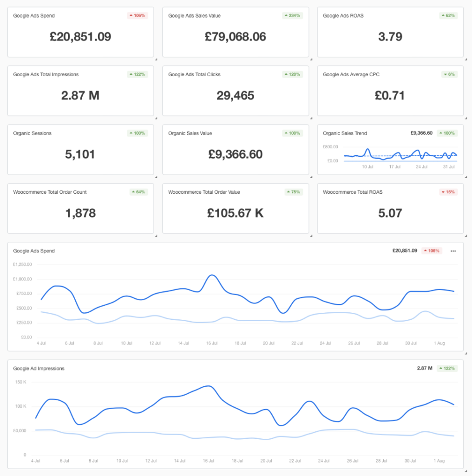The width and height of the screenshot is (472, 476).
Task: Click the Google Ad Impressions chart title
Action: click(x=39, y=369)
